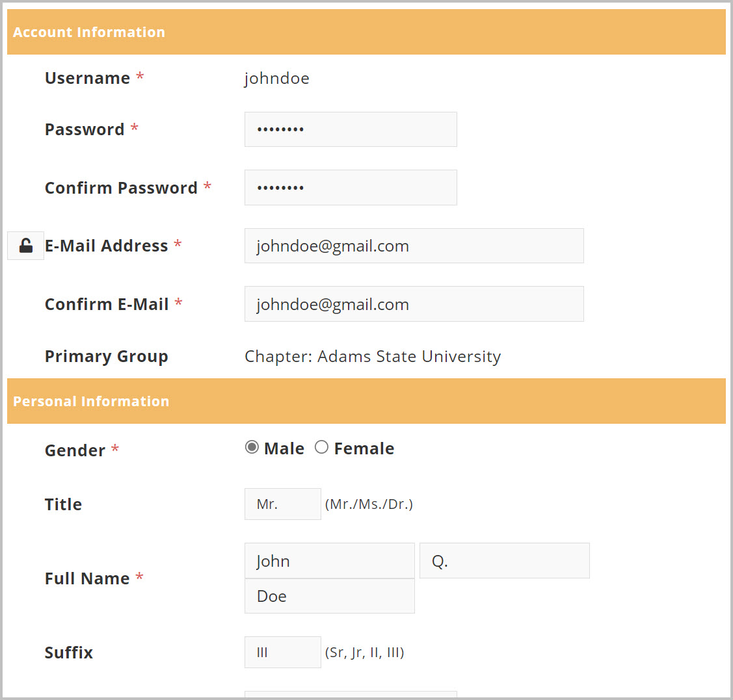This screenshot has width=733, height=700.
Task: Click into the Confirm Password field
Action: 351,188
